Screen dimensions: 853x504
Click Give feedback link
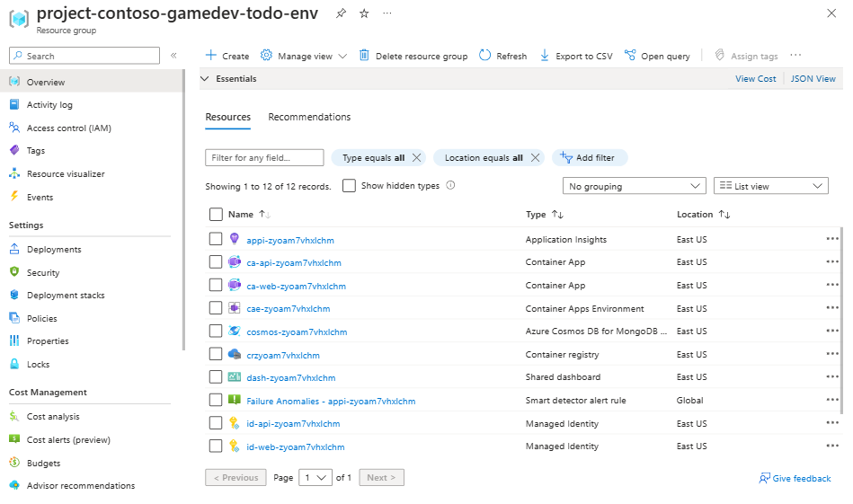795,479
